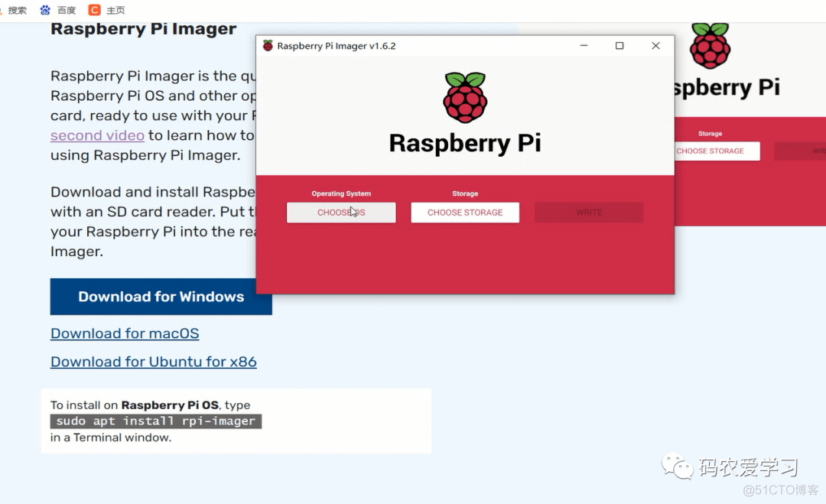Image resolution: width=826 pixels, height=504 pixels.
Task: Click the CHOOSE OS button in the Imager window
Action: point(341,213)
